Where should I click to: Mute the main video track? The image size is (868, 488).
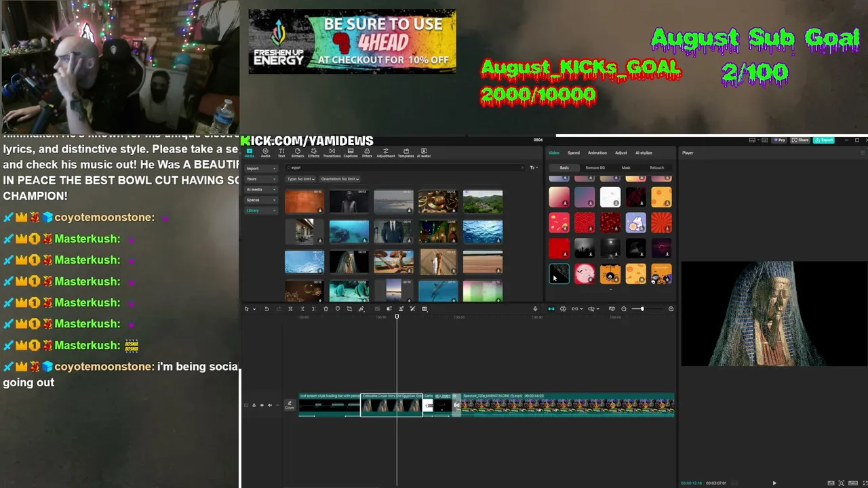(x=270, y=405)
